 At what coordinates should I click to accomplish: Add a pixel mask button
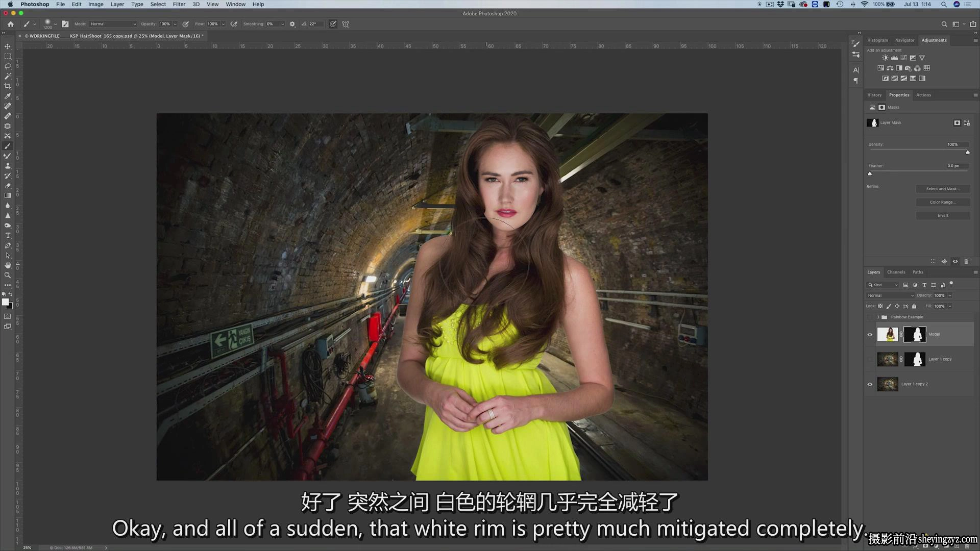point(957,123)
